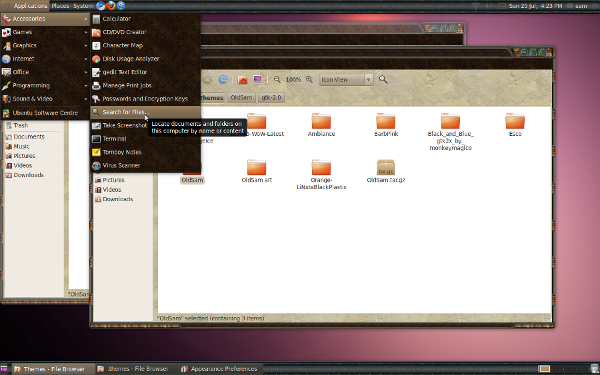Viewport: 600px width, 375px height.
Task: Open the Calculator from Accessories submenu
Action: click(145, 18)
